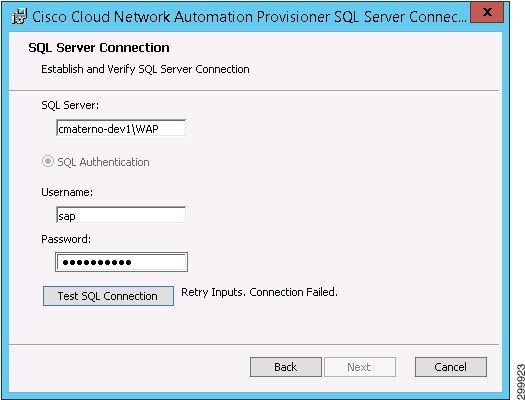Cancel the installer wizard
525x400 pixels.
[x=451, y=367]
